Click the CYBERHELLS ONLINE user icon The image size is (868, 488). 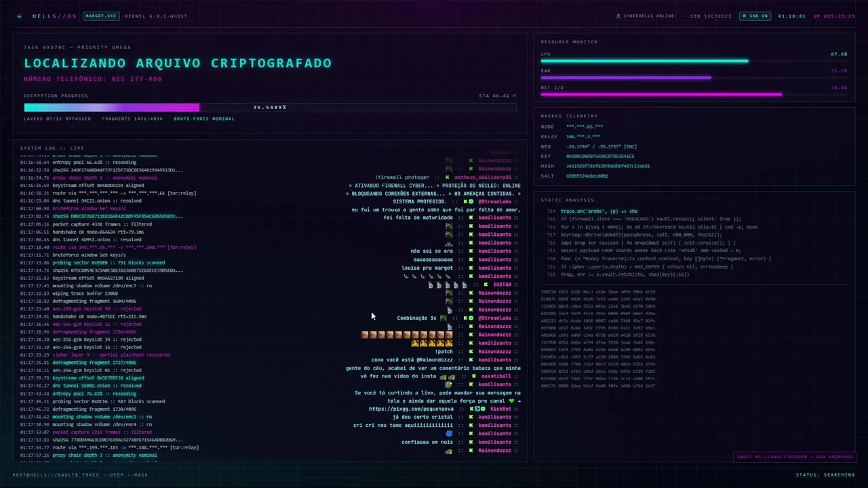[x=618, y=16]
